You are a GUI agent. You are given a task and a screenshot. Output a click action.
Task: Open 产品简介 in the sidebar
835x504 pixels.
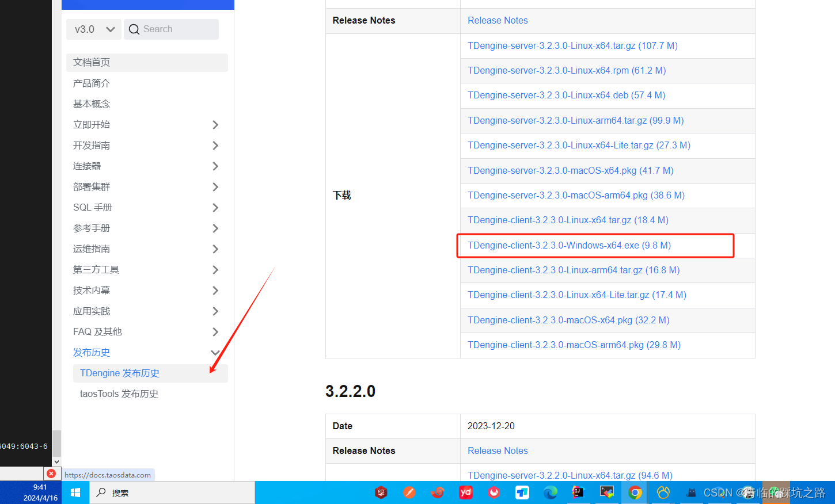[x=91, y=83]
